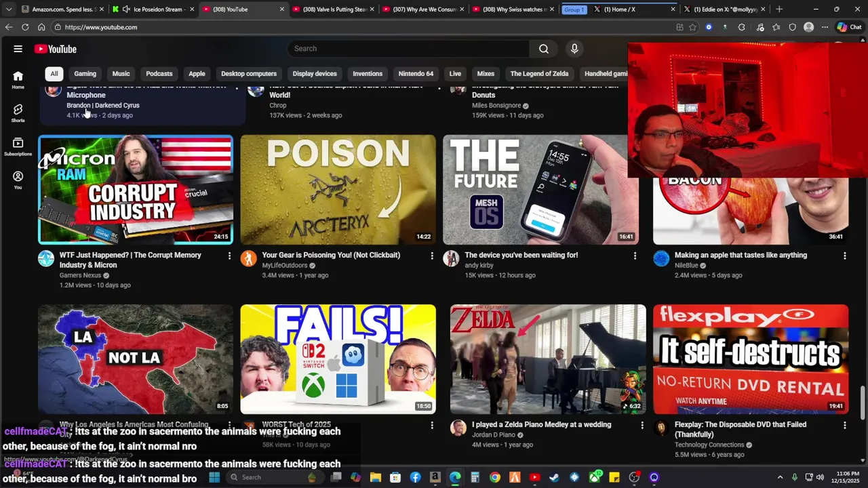This screenshot has width=868, height=488.
Task: Click the YouTube logo
Action: pyautogui.click(x=56, y=49)
